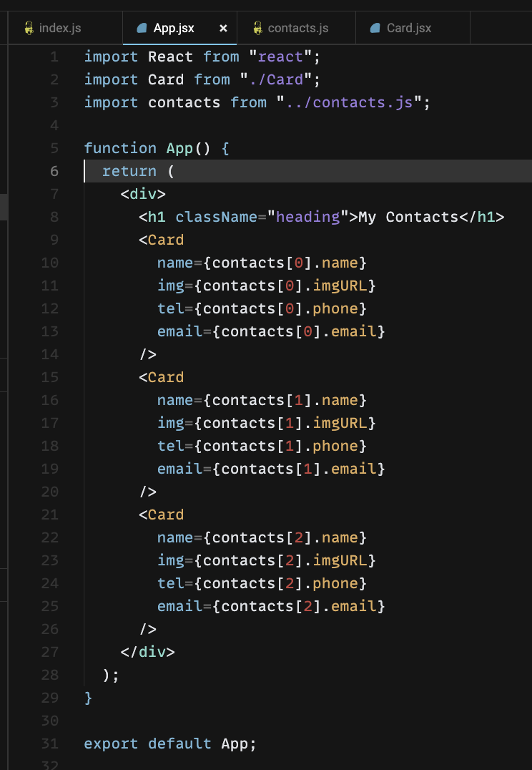Click email={contacts[2].email} prop
The width and height of the screenshot is (532, 770).
(x=271, y=606)
